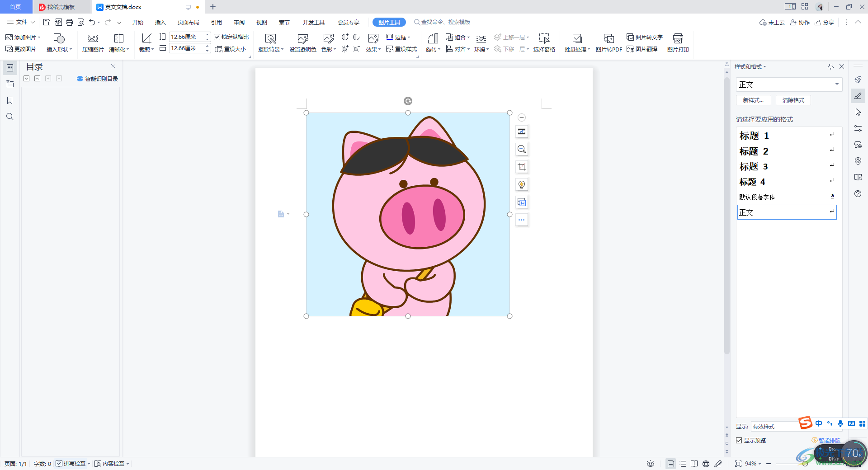Click the rotation handle above the image
Image resolution: width=868 pixels, height=470 pixels.
pyautogui.click(x=408, y=101)
